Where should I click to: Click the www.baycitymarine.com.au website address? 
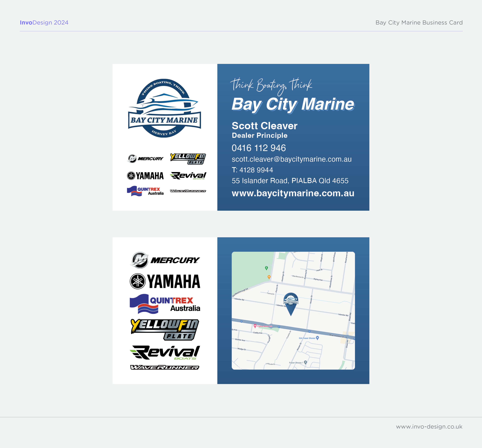(293, 193)
